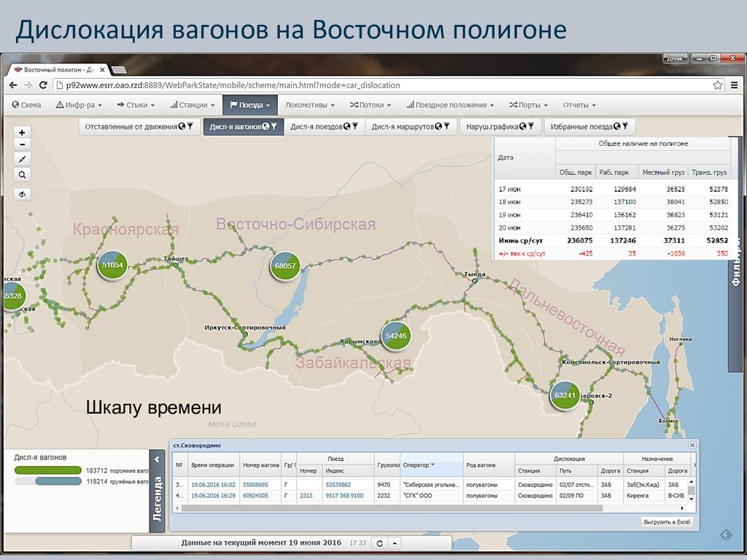
Task: Click the 54246 cluster on Забайкальская
Action: 396,336
